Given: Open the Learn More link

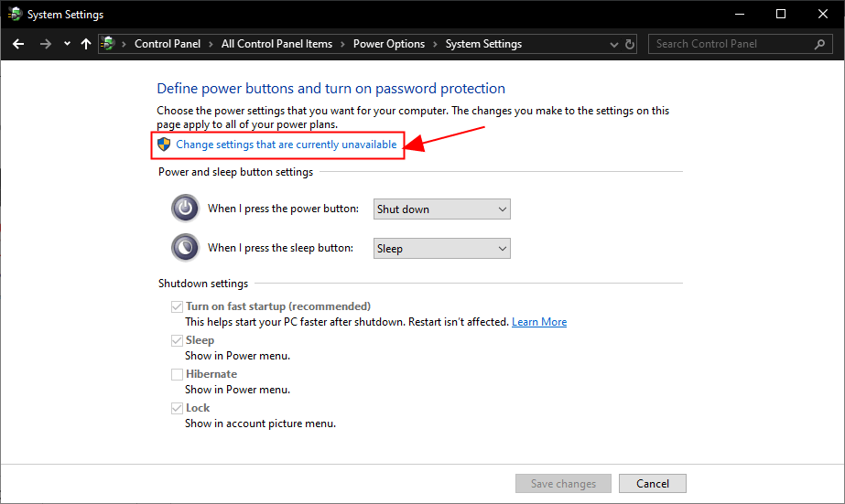Looking at the screenshot, I should pyautogui.click(x=539, y=322).
